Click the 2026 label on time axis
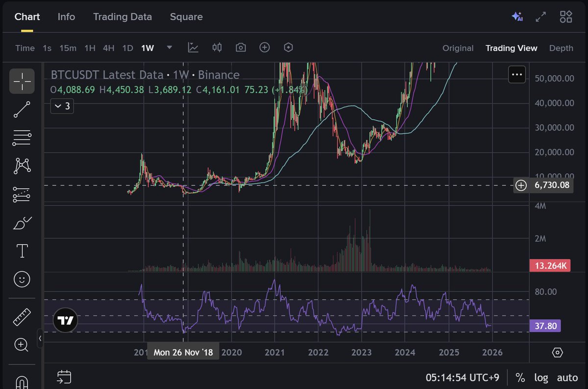Image resolution: width=588 pixels, height=389 pixels. (492, 352)
